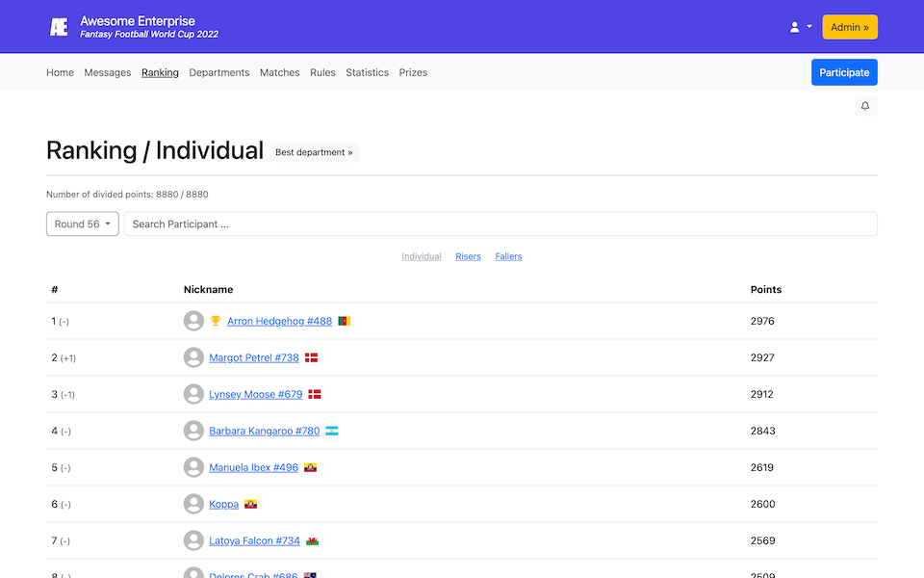Image resolution: width=924 pixels, height=578 pixels.
Task: Open the Statistics page
Action: tap(367, 72)
